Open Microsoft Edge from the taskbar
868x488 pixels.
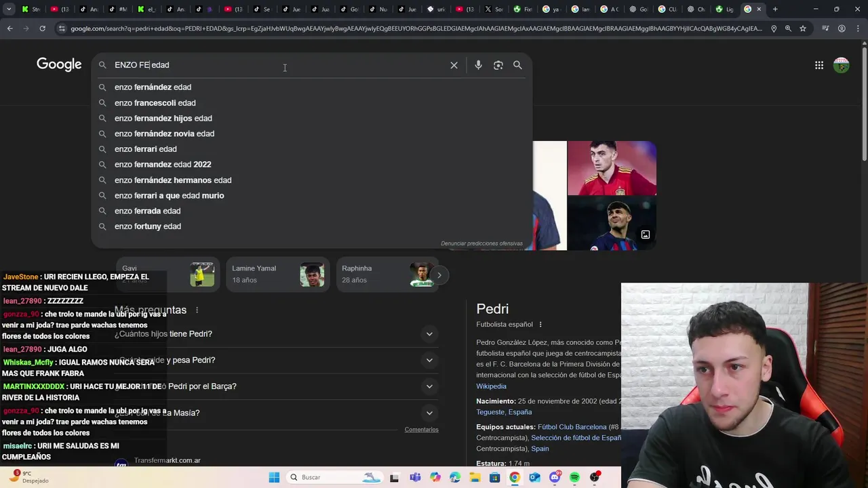pyautogui.click(x=455, y=477)
